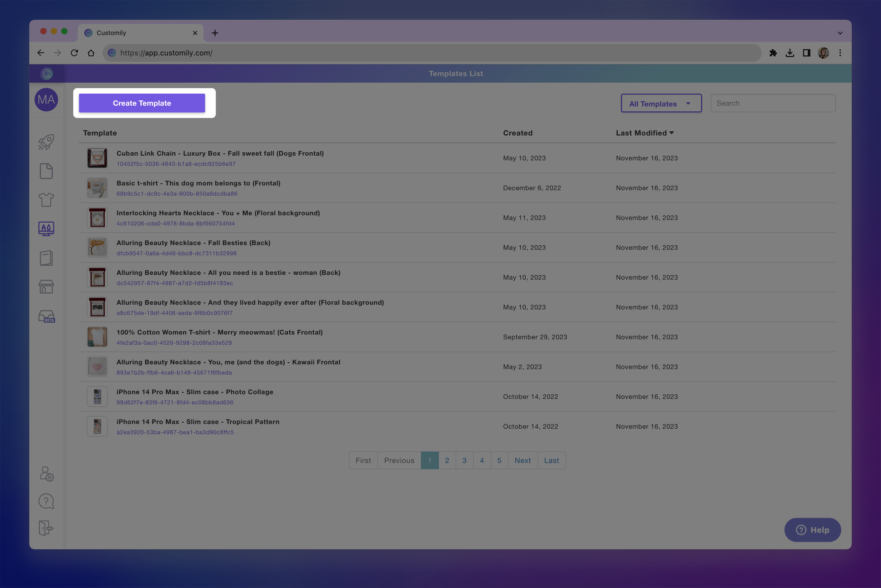Image resolution: width=881 pixels, height=588 pixels.
Task: Click the Search templates input field
Action: pos(773,103)
